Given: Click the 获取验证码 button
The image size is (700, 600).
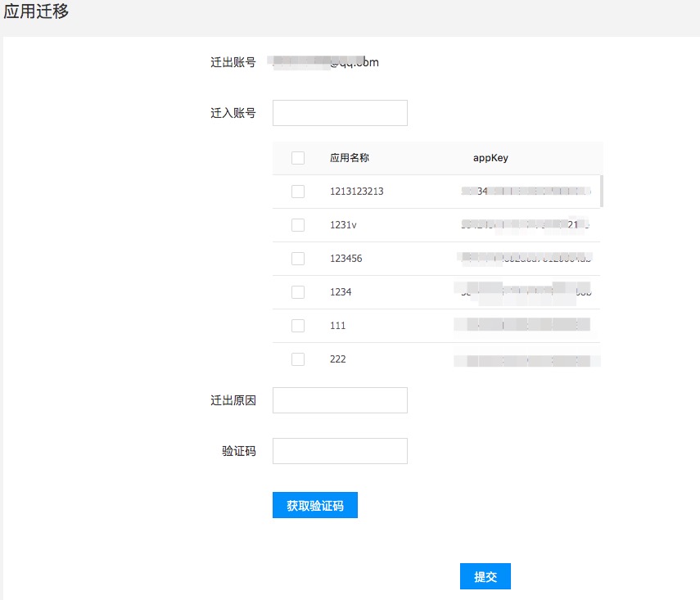Looking at the screenshot, I should [x=314, y=505].
